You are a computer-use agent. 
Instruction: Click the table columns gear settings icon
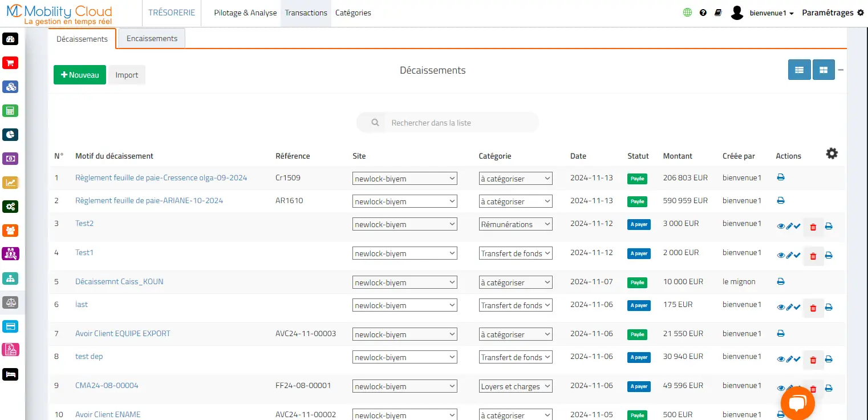click(x=832, y=153)
